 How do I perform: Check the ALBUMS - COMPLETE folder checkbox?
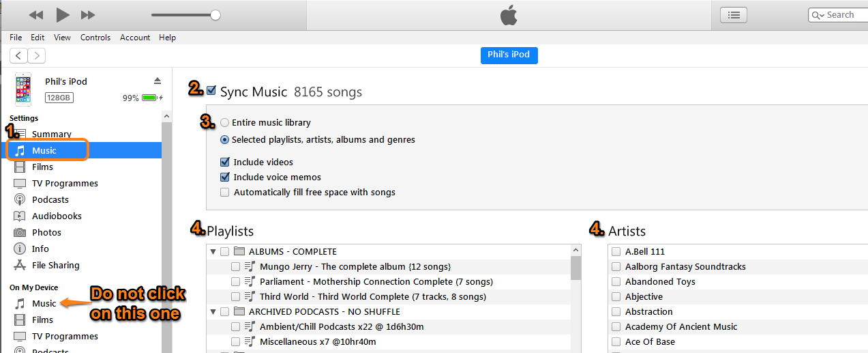pos(225,252)
